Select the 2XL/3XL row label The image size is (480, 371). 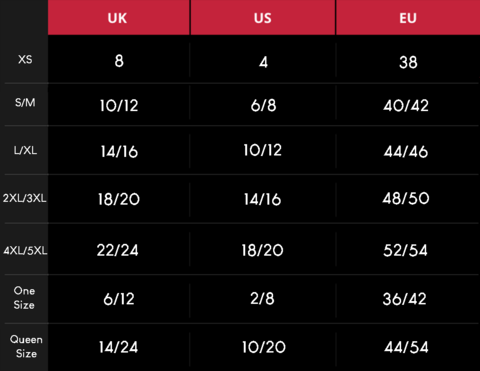pyautogui.click(x=25, y=198)
